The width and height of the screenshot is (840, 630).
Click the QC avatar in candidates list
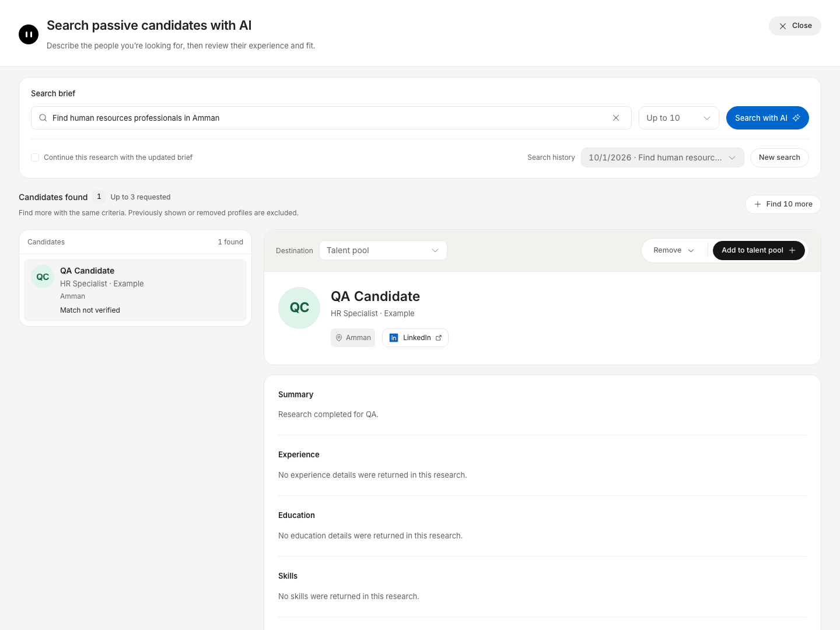coord(43,276)
